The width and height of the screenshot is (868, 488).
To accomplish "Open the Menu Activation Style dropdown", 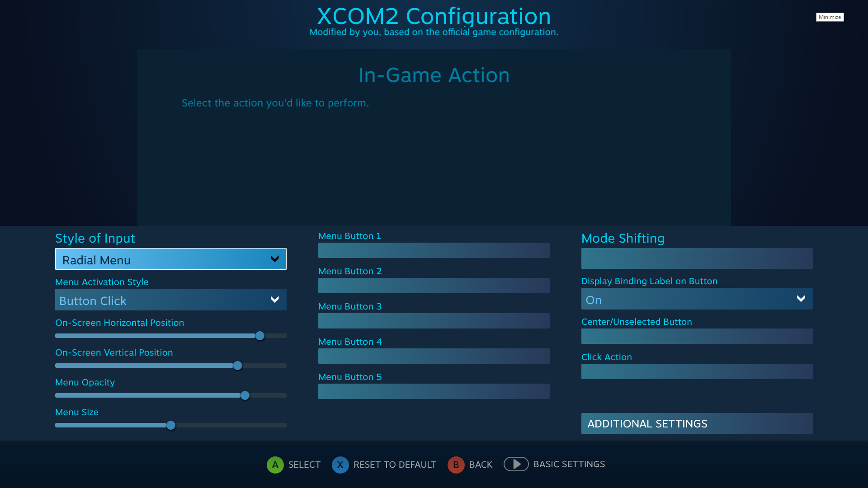I will (170, 300).
